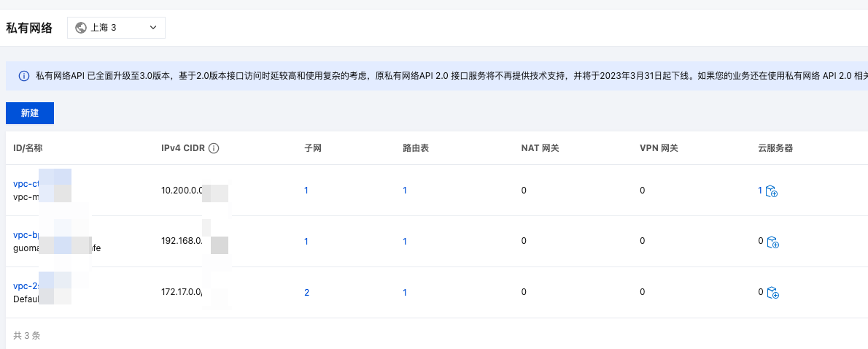Click the 共 3 条 total count text
Viewport: 868px width, 349px height.
coord(26,336)
